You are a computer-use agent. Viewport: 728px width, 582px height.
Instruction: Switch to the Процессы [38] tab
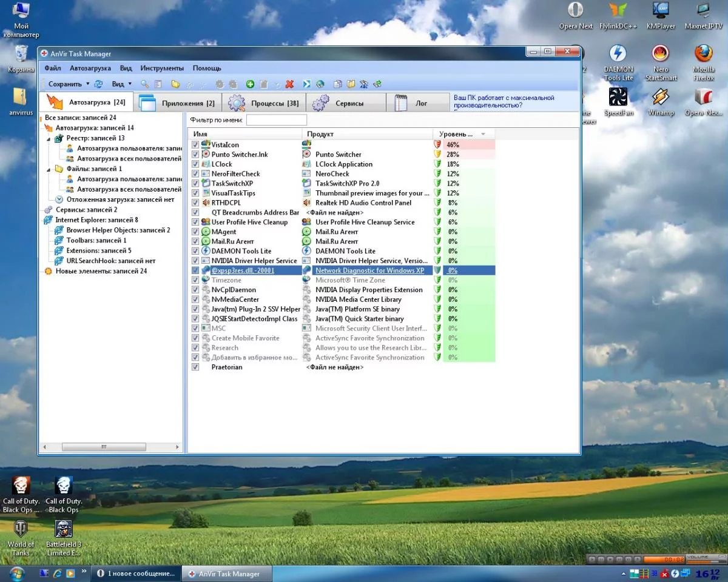(x=264, y=103)
